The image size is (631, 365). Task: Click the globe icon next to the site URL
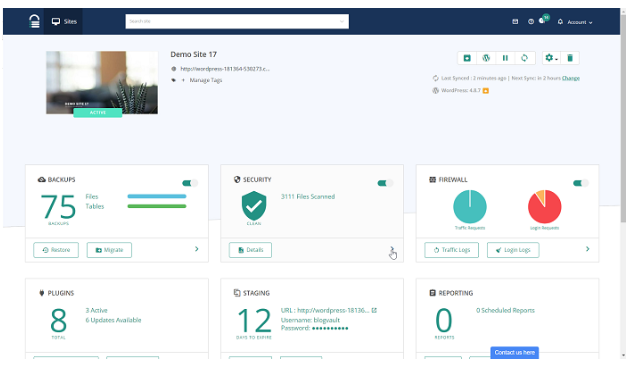pyautogui.click(x=174, y=69)
